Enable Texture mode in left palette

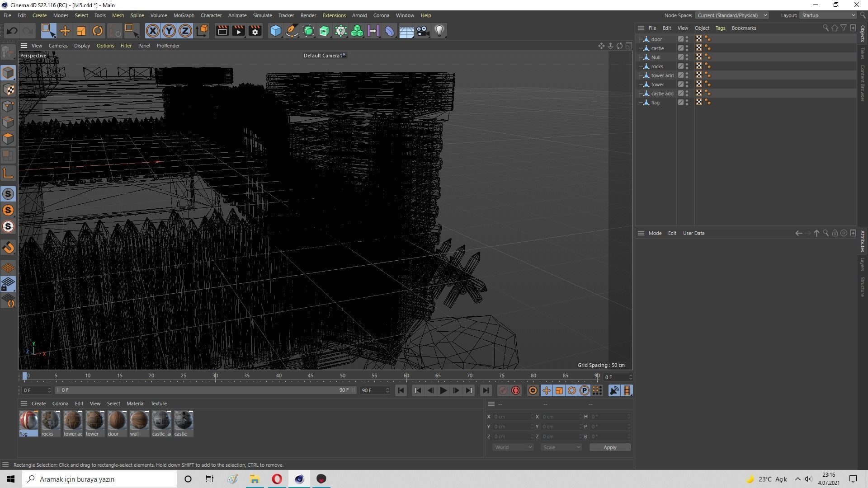(x=8, y=89)
